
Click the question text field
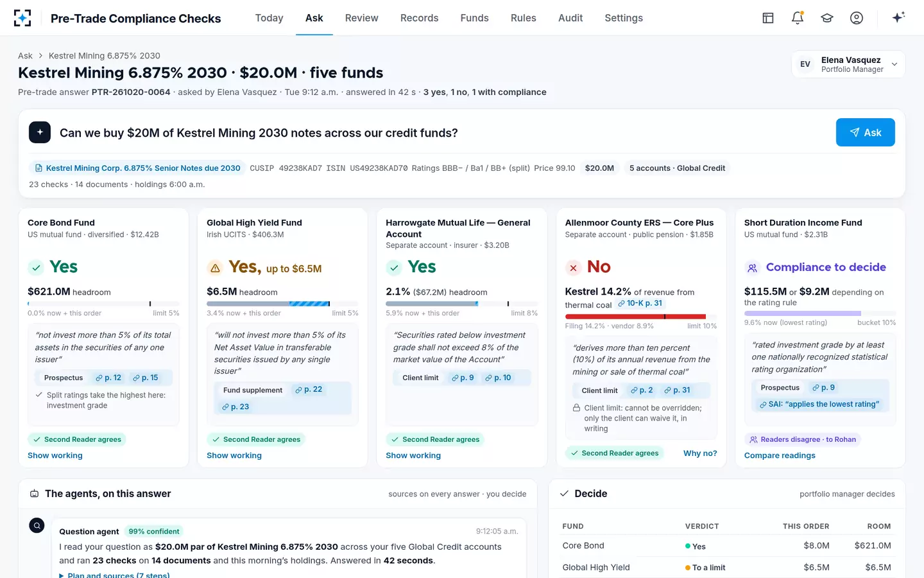coord(443,133)
